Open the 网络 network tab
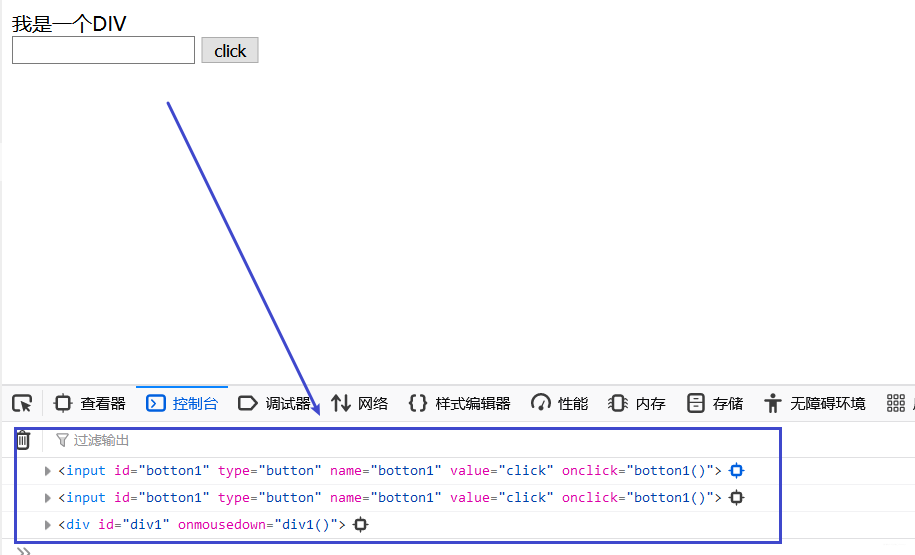The width and height of the screenshot is (915, 555). click(x=359, y=403)
